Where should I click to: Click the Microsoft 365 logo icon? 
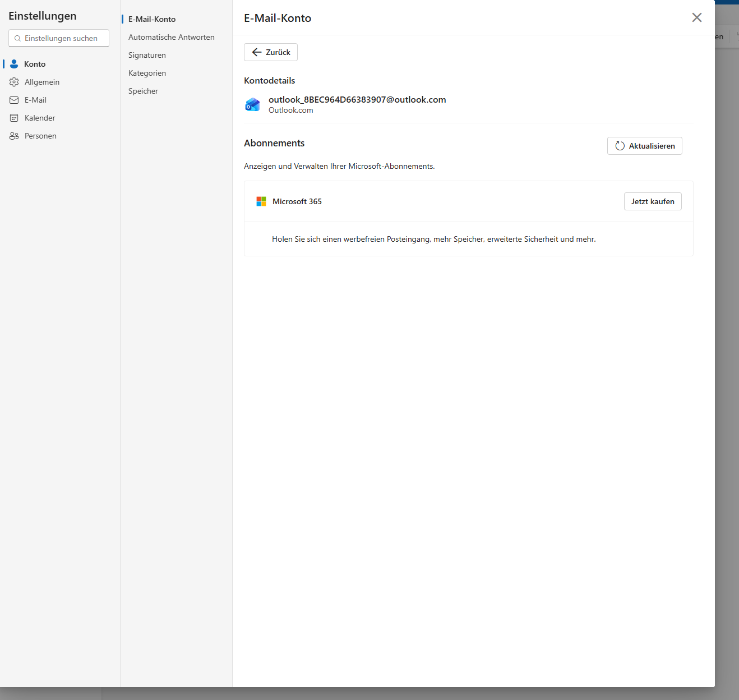(x=261, y=201)
